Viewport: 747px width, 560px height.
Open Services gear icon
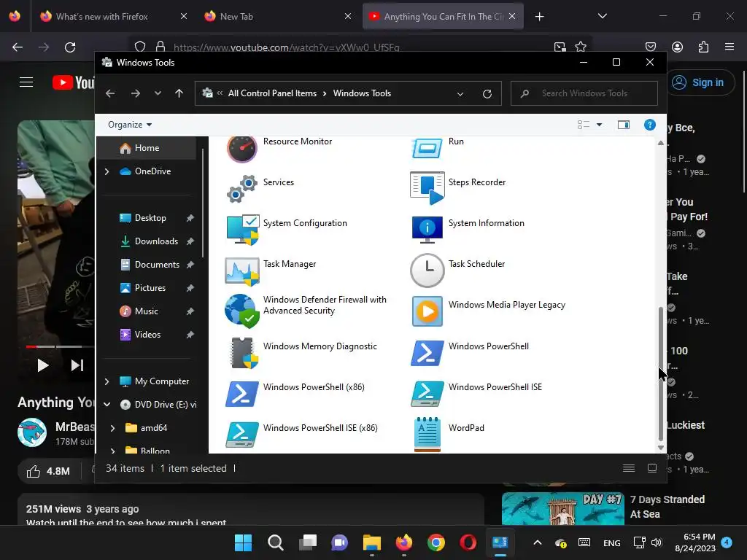242,189
